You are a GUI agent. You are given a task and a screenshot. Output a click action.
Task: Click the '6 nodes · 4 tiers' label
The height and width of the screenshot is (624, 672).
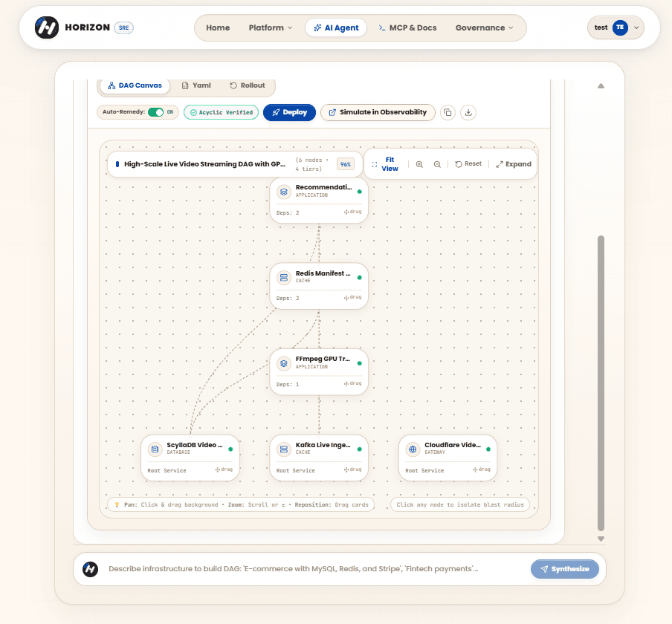click(x=312, y=164)
